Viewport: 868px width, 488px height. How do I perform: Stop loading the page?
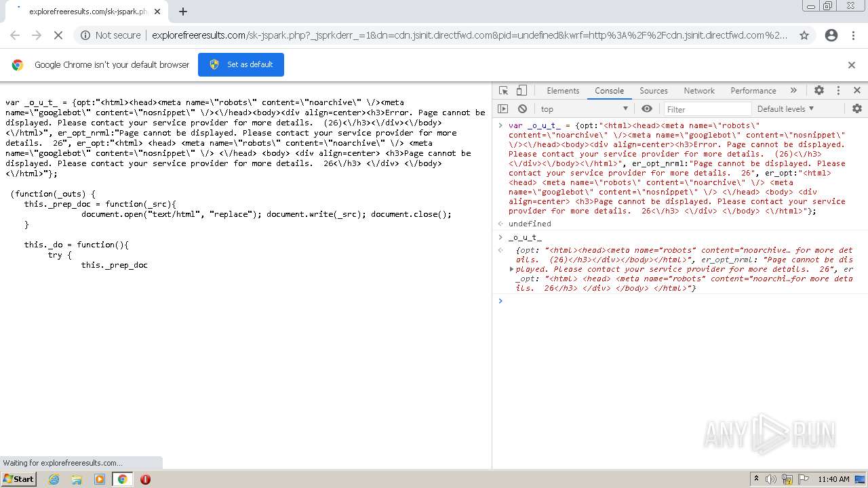click(58, 35)
